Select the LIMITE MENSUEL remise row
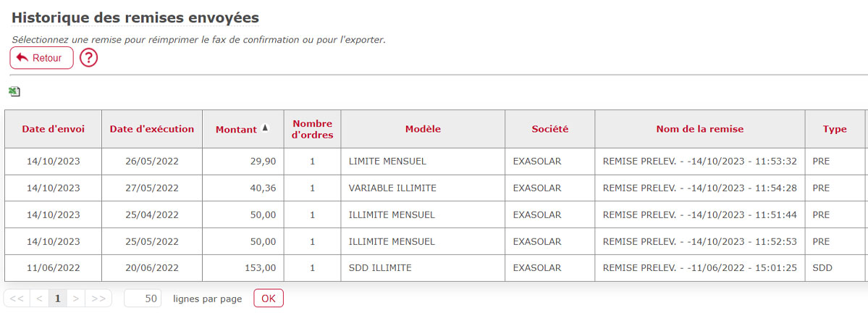Viewport: 868px width, 321px height. pyautogui.click(x=437, y=162)
